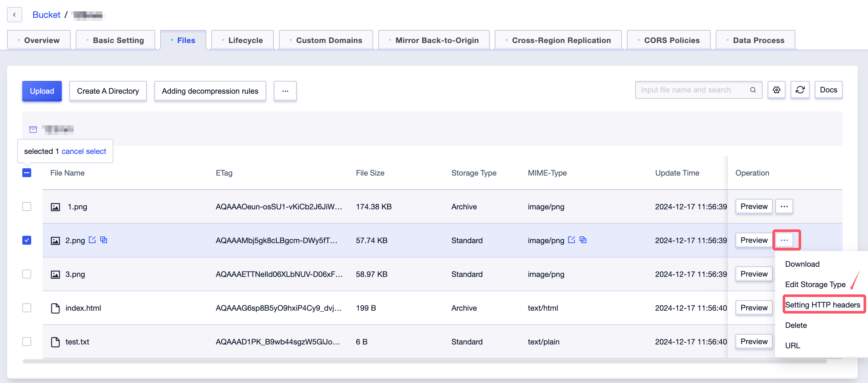Click the 1.png file name
The height and width of the screenshot is (383, 868).
point(77,207)
